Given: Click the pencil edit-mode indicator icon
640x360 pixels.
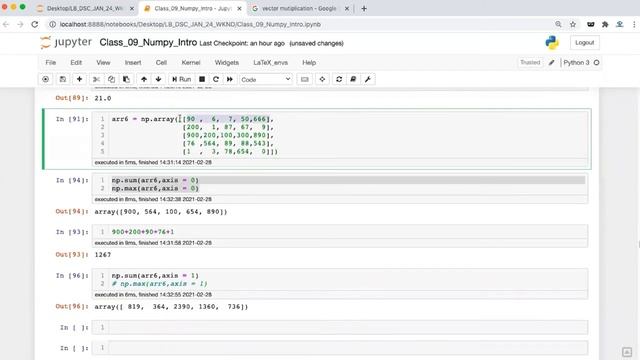Looking at the screenshot, I should (x=551, y=62).
